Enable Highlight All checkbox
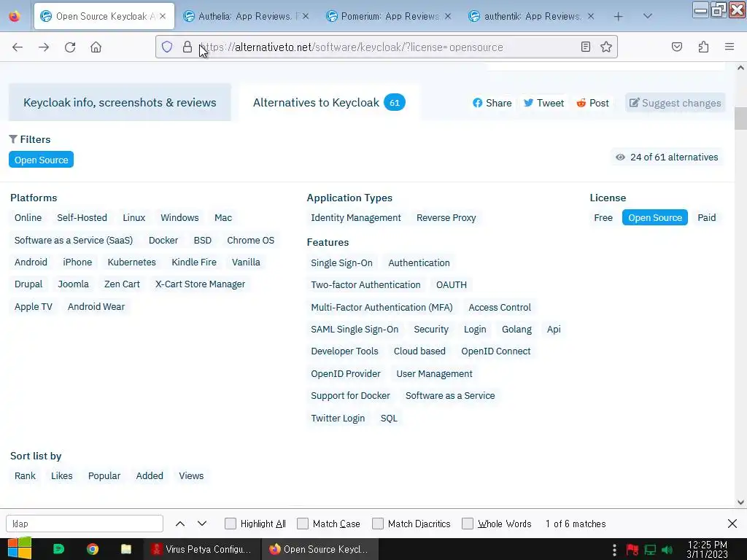The image size is (747, 560). [231, 524]
